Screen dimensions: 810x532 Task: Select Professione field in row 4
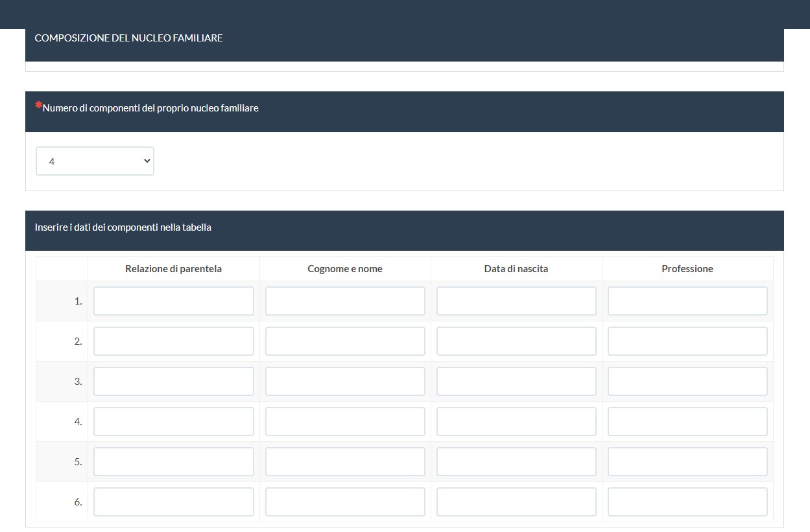(x=687, y=422)
